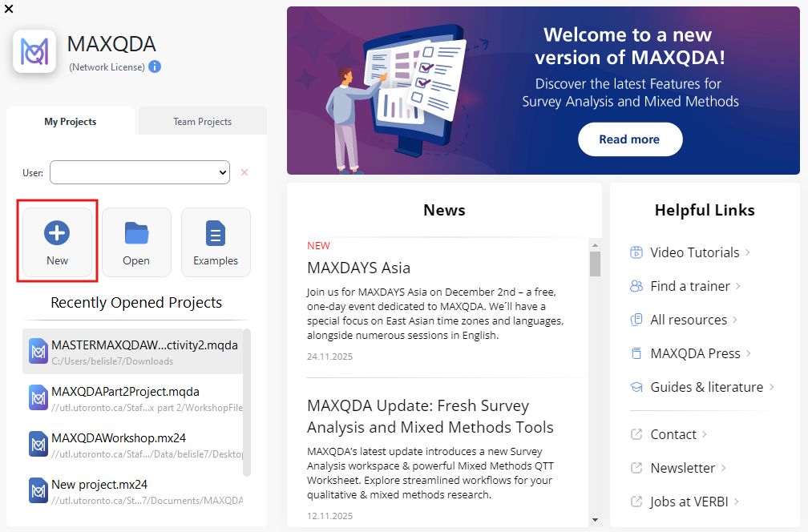The image size is (808, 532).
Task: Click the news scrollbar thumb
Action: (x=595, y=264)
